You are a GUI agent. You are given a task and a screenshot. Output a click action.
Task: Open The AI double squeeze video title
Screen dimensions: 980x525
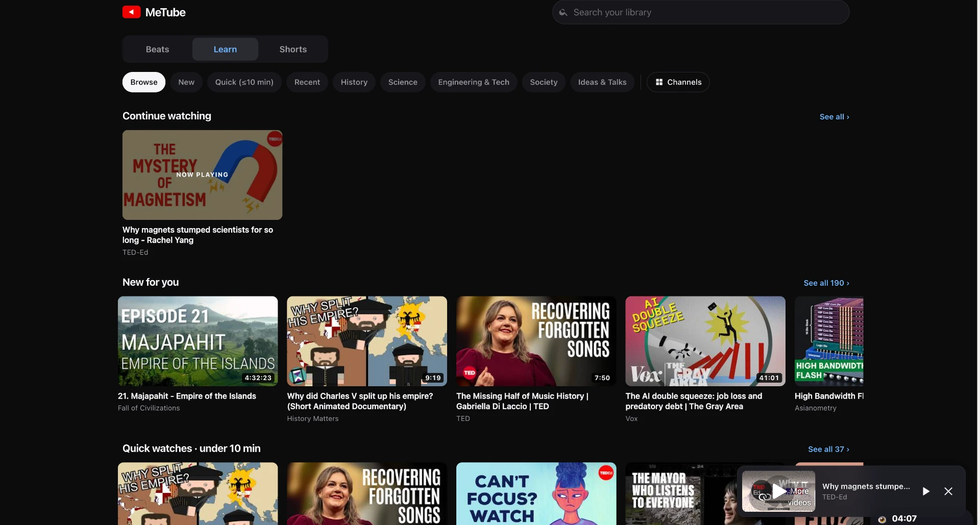click(694, 402)
